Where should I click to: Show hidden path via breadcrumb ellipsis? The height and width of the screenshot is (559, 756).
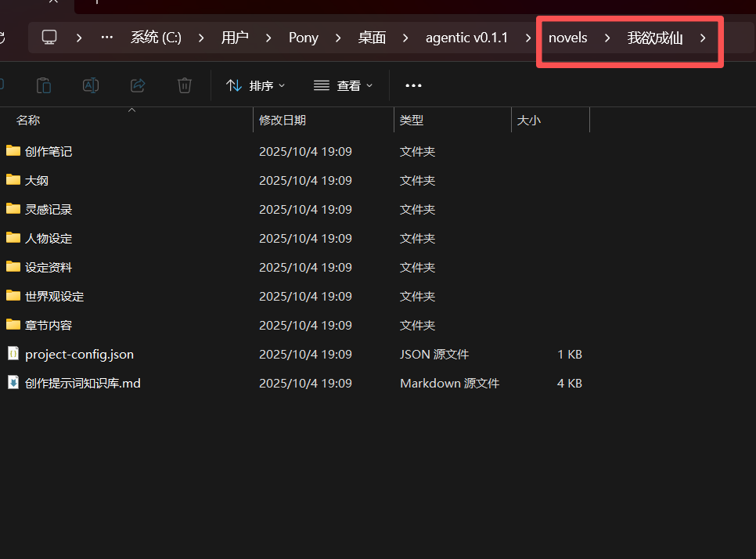pos(107,38)
